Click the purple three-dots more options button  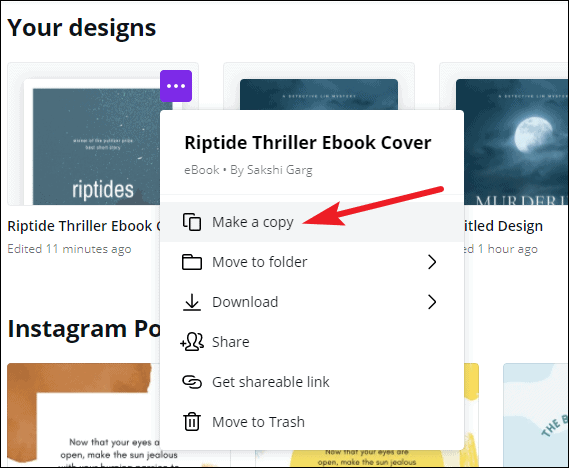(176, 86)
